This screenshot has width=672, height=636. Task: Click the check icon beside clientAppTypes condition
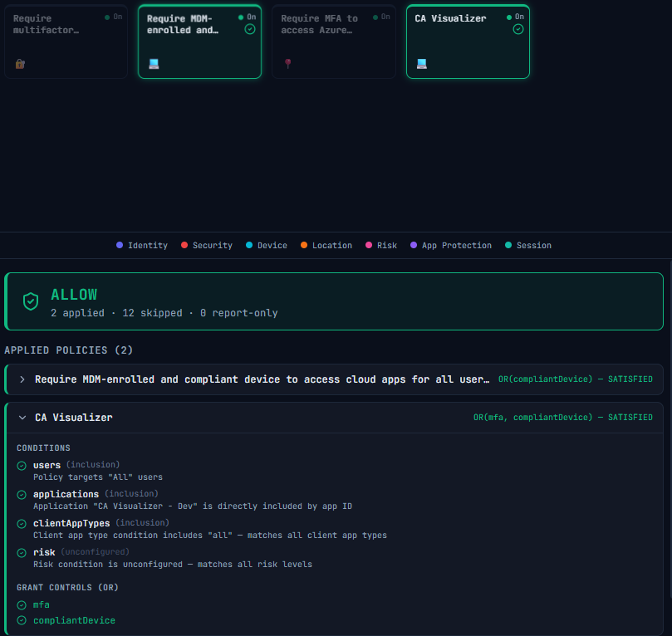pyautogui.click(x=22, y=524)
